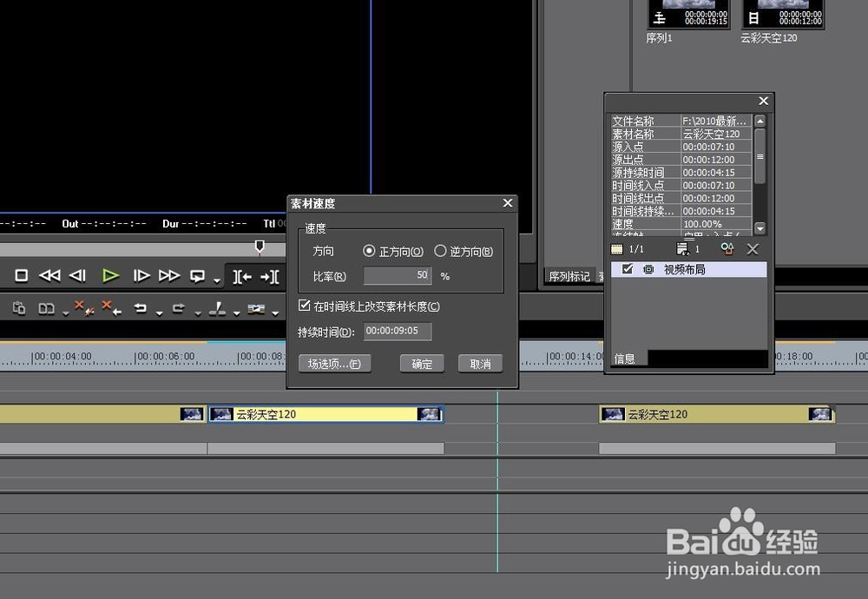The width and height of the screenshot is (868, 599).
Task: Open the Redo history dropdown
Action: click(198, 313)
